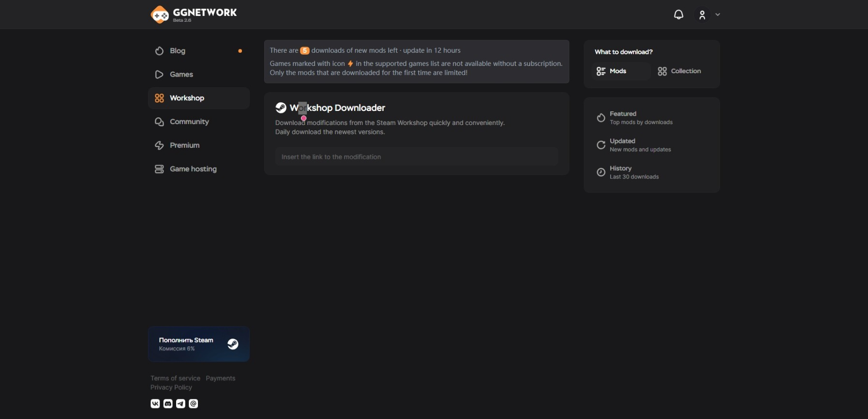Click the orange 5 downloads badge
Viewport: 868px width, 419px height.
tap(305, 50)
